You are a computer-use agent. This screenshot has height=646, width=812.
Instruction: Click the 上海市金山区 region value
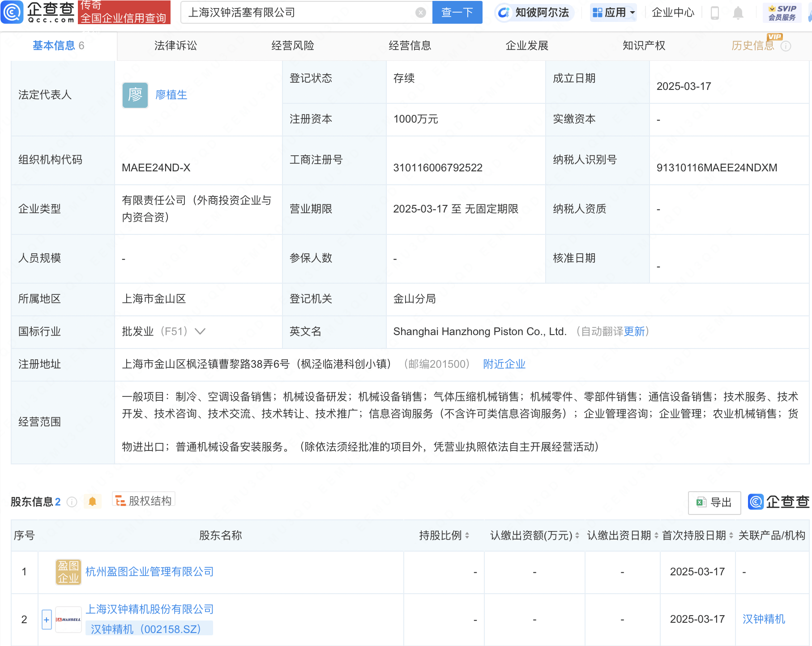[154, 299]
